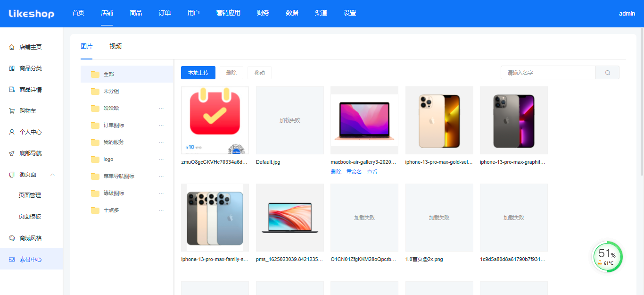
Task: Click the 十点多 folder icon
Action: click(95, 210)
